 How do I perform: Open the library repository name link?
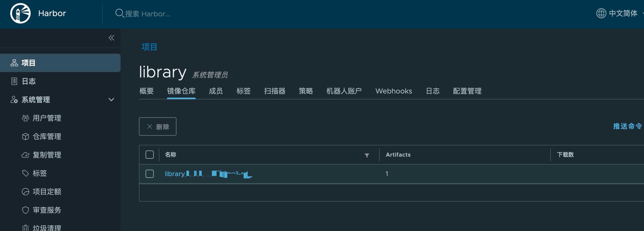click(x=208, y=174)
